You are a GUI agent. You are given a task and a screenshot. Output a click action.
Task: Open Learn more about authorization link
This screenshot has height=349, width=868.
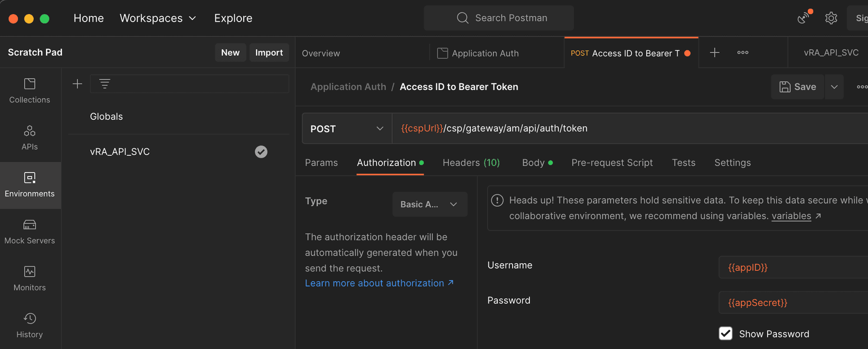point(379,283)
